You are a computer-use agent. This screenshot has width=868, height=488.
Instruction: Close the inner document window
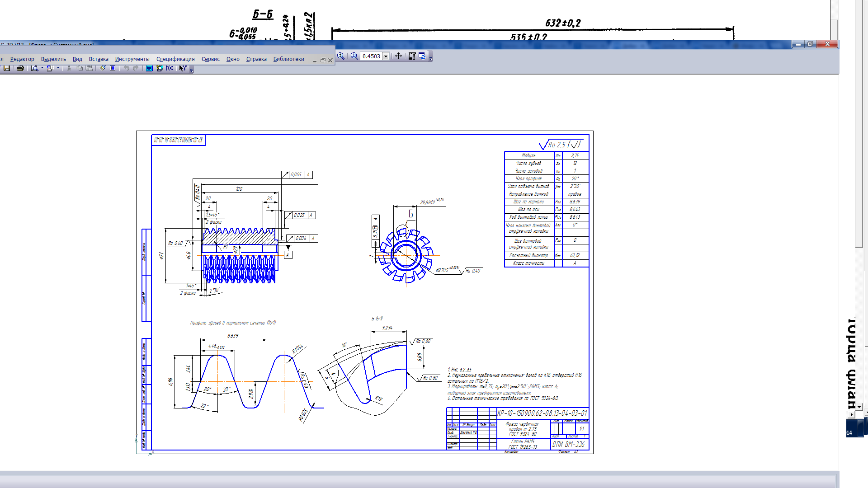tap(330, 61)
